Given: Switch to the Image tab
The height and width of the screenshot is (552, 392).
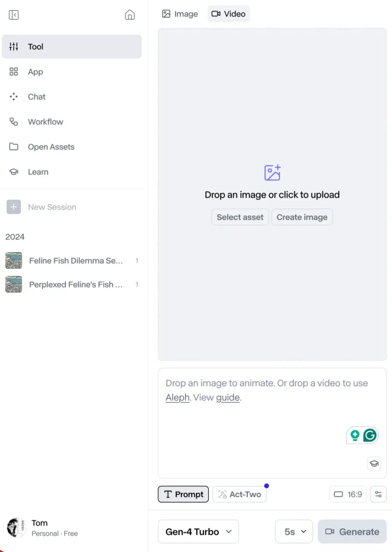Looking at the screenshot, I should pyautogui.click(x=180, y=14).
